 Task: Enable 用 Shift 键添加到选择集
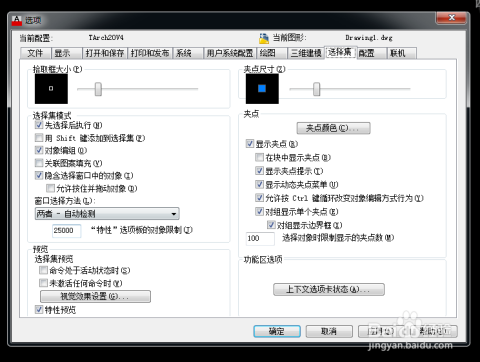[x=39, y=138]
